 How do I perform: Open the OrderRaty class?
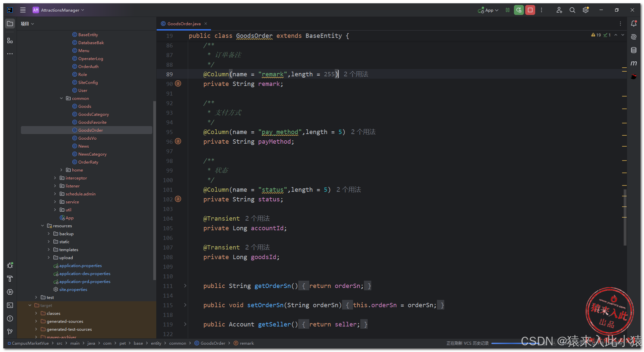[x=88, y=162]
